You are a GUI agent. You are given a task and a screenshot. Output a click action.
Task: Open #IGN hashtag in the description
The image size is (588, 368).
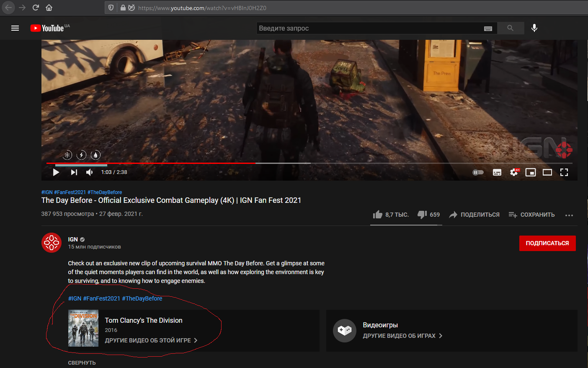click(x=75, y=298)
